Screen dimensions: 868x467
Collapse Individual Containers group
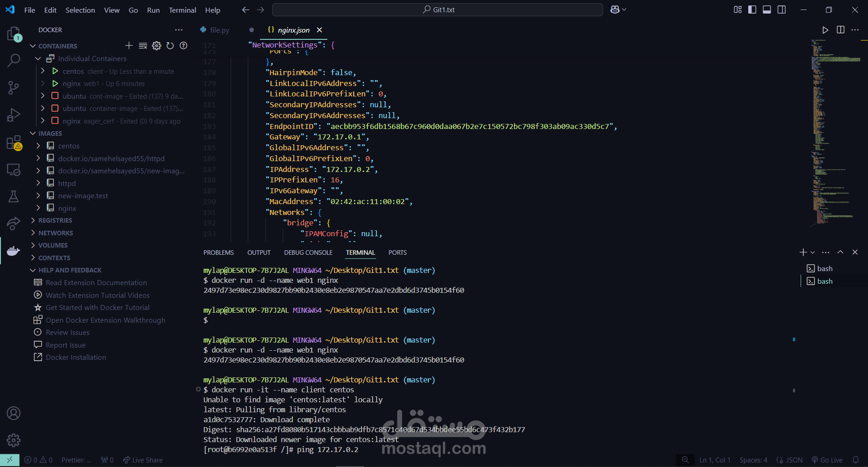(38, 58)
